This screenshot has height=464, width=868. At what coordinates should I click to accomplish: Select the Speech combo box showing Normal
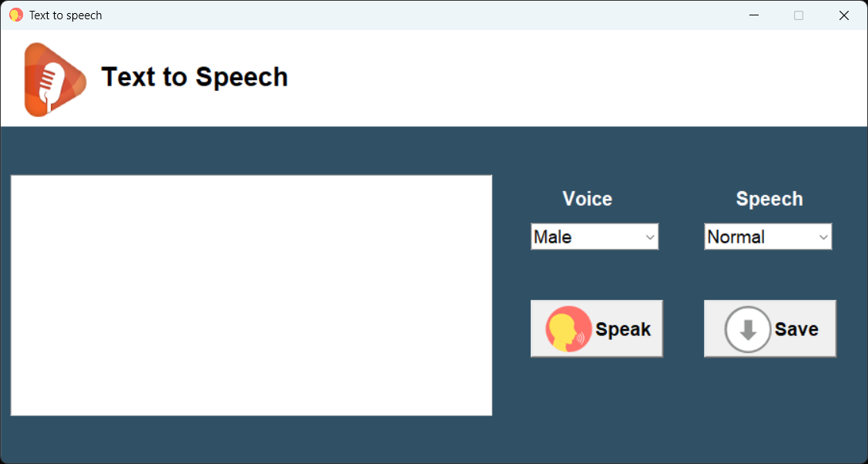768,237
